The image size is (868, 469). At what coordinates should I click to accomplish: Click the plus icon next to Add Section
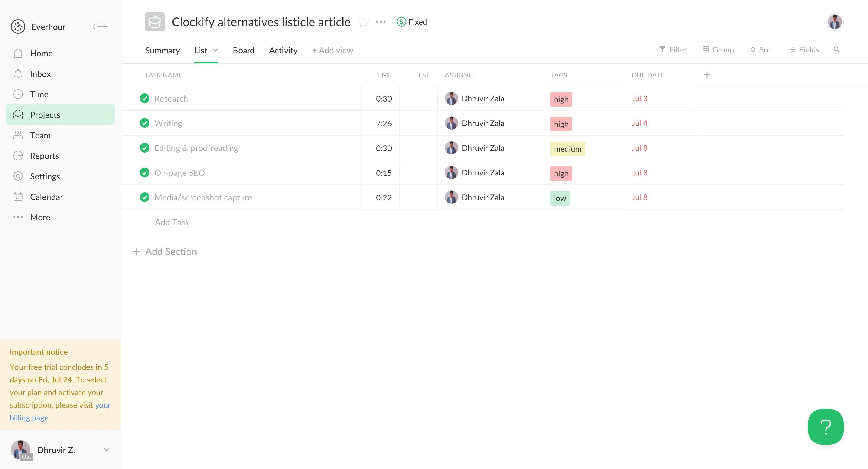coord(136,251)
